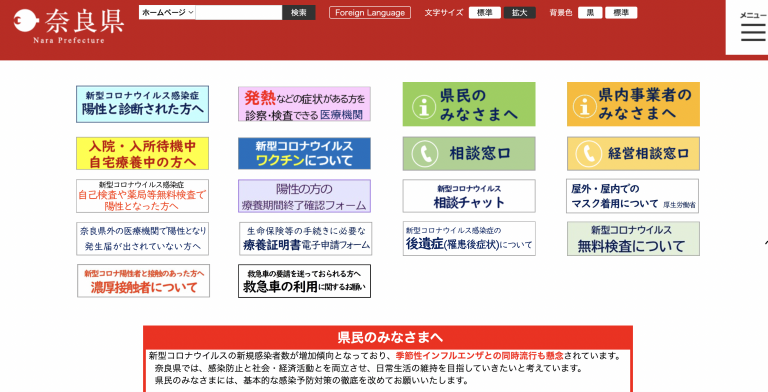Set text size to 拡大
The height and width of the screenshot is (392, 768).
[520, 13]
